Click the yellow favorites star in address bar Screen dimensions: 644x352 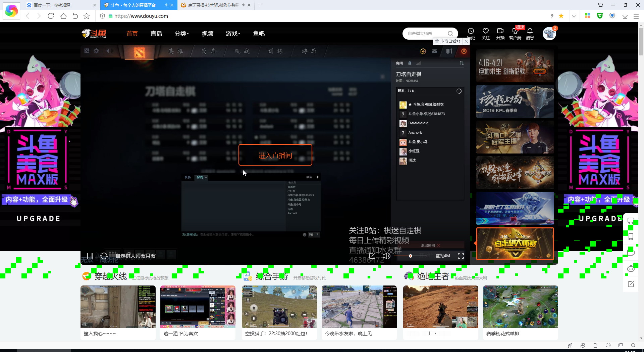[x=561, y=16]
